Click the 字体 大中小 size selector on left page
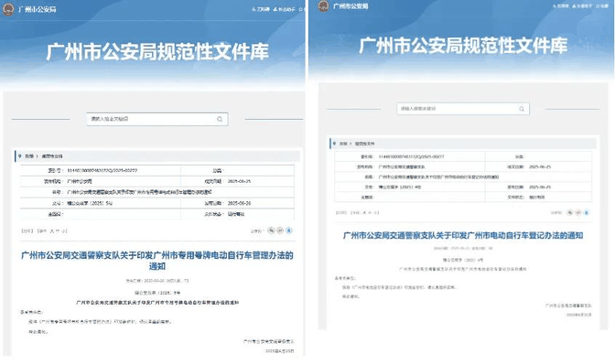This screenshot has height=364, width=615. (52, 231)
